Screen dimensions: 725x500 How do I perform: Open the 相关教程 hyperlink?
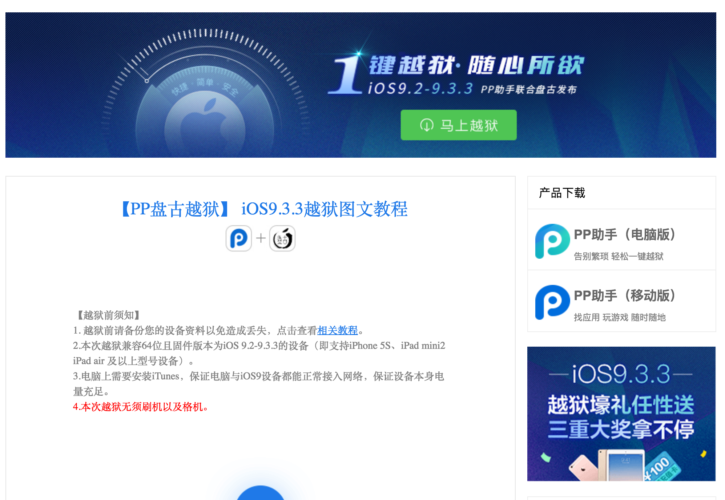[x=338, y=330]
